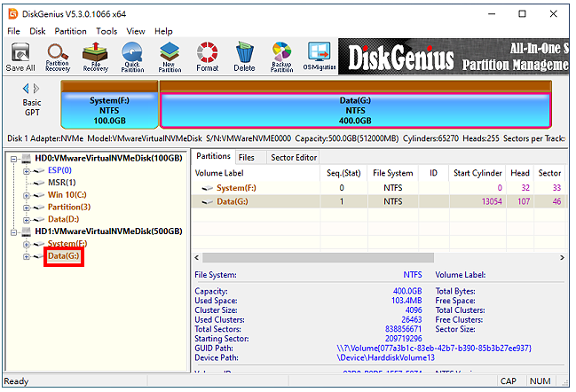Expand the ESP(0) tree node

[26, 171]
